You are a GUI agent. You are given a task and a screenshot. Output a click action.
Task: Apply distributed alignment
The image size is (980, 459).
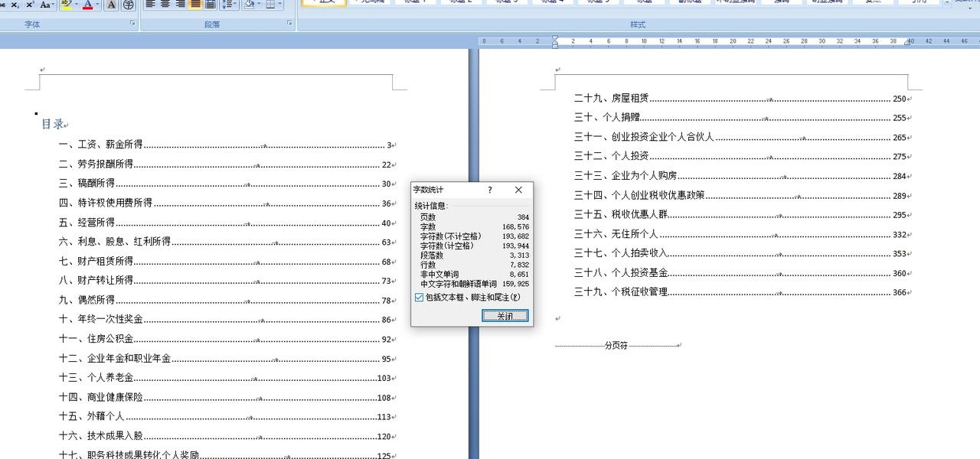click(x=210, y=5)
